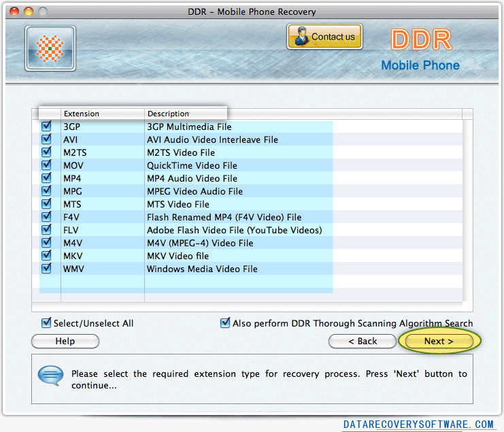Toggle the FLV extension checkbox
Viewport: 504px width, 432px height.
click(46, 229)
